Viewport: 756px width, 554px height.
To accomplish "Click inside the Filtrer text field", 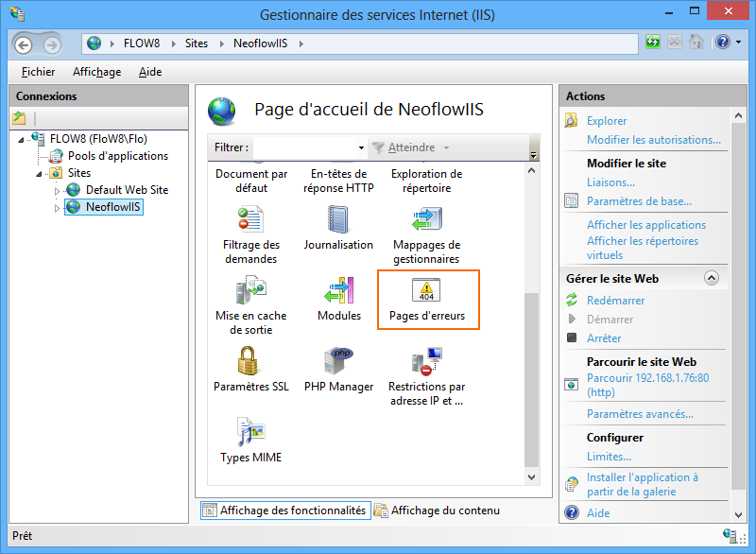I will [304, 147].
